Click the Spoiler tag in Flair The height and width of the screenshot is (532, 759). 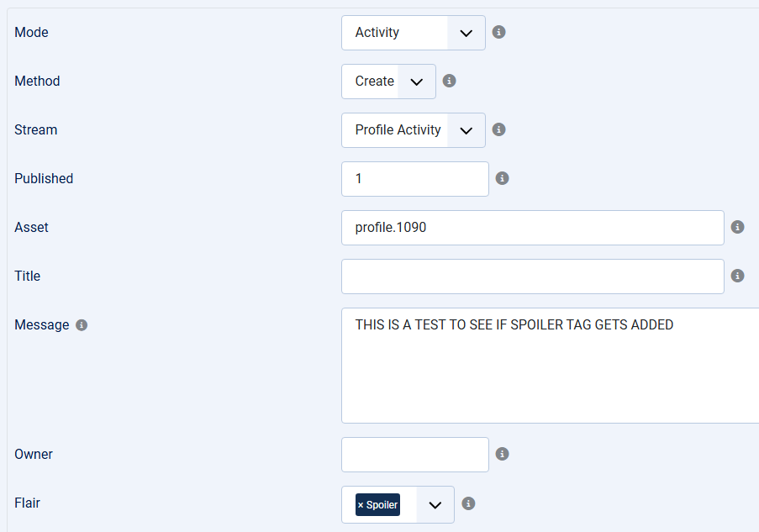pos(382,505)
